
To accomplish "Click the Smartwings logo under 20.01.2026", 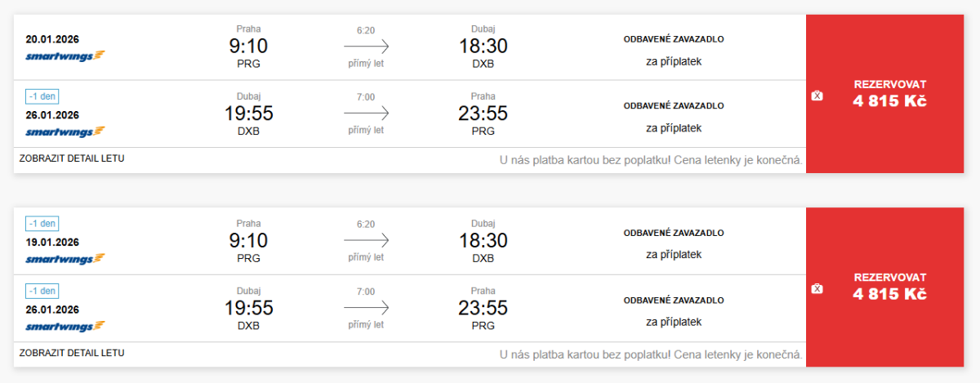I will [x=65, y=56].
